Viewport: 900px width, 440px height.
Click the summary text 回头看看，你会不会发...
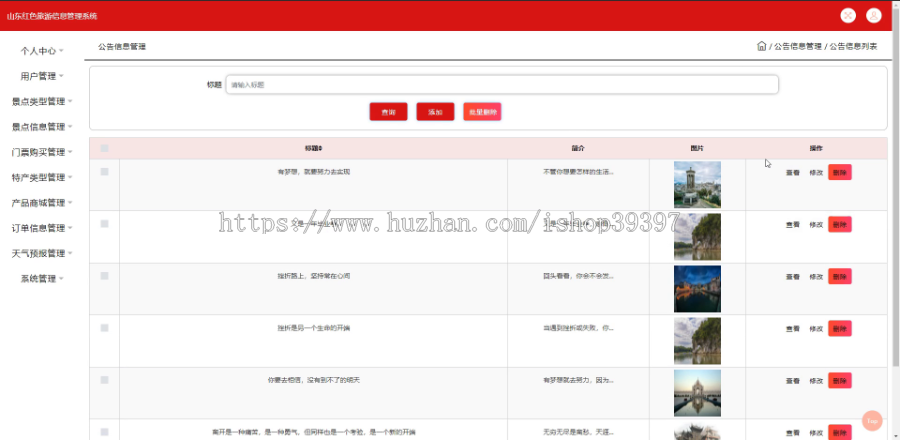pos(578,276)
